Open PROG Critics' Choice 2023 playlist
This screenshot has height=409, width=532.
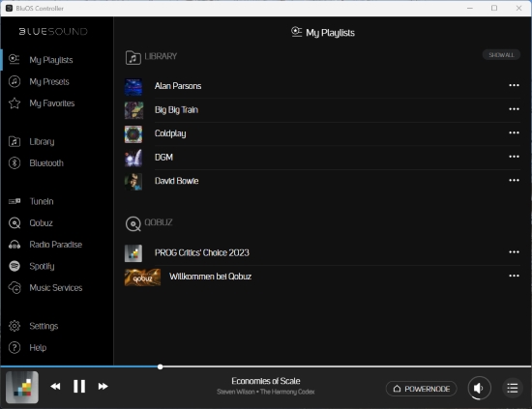(x=202, y=252)
